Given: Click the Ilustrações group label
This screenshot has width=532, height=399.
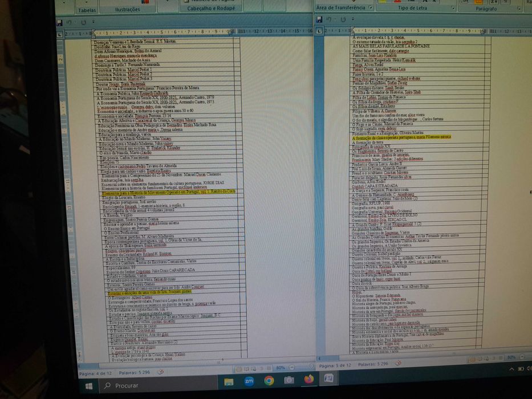Looking at the screenshot, I should [x=127, y=10].
